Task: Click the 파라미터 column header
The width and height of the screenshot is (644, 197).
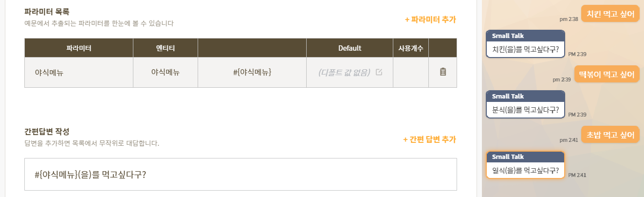Action: 79,48
